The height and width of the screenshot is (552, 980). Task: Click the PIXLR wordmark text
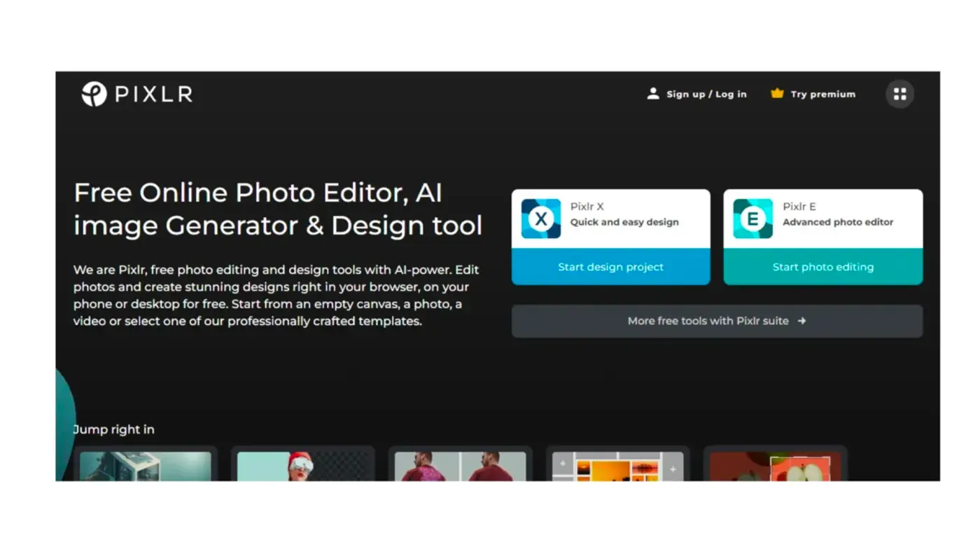[x=154, y=95]
